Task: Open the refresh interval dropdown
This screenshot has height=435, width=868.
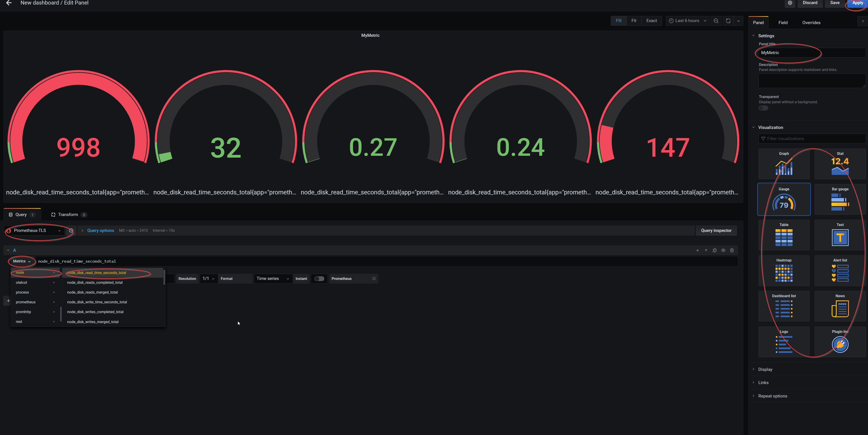Action: pos(738,20)
